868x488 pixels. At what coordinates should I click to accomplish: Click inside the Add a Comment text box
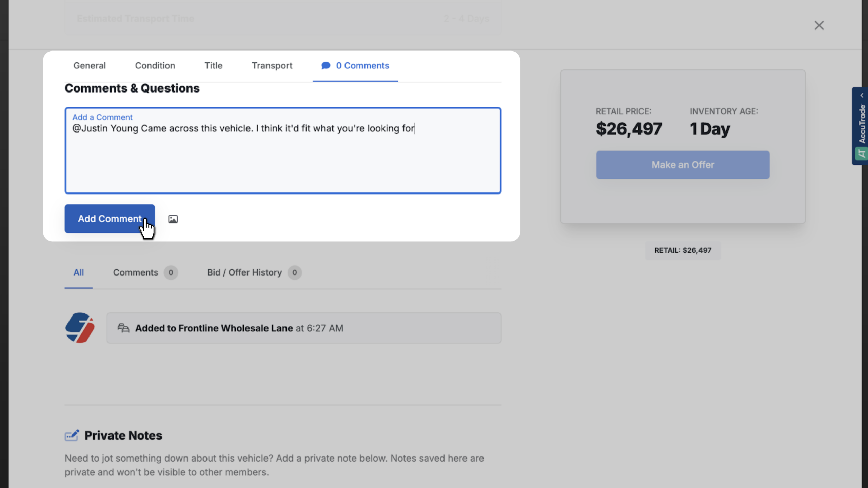[283, 151]
